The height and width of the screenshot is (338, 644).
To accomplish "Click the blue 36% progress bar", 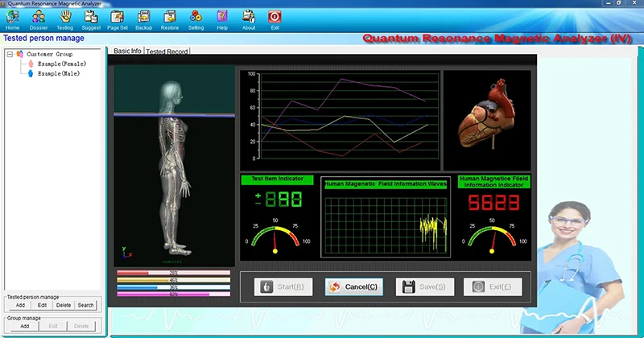I will coord(174,287).
